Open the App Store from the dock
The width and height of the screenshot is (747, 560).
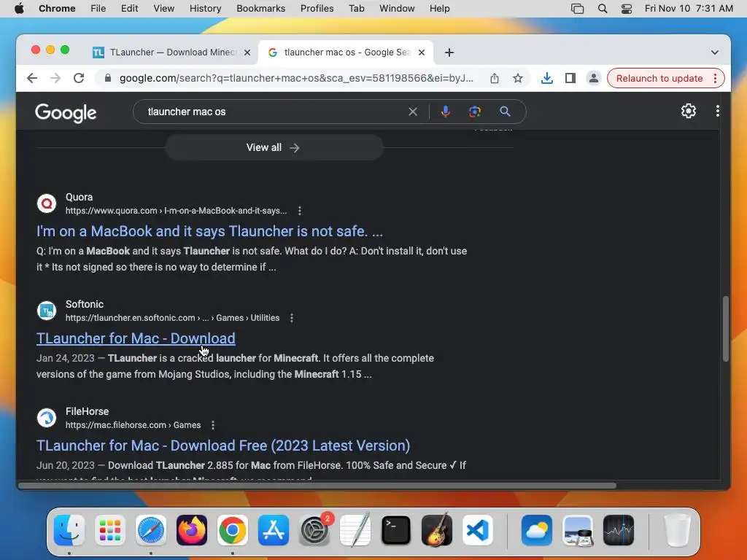[x=274, y=530]
